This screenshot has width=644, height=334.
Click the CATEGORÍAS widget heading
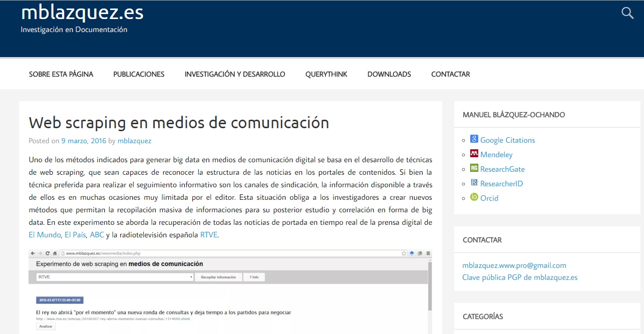[483, 316]
